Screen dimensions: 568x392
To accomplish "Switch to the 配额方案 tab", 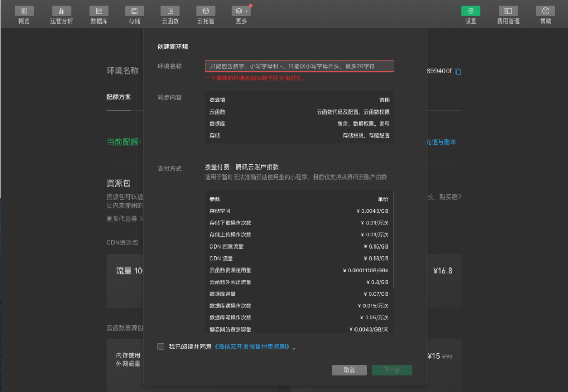I will click(x=119, y=97).
